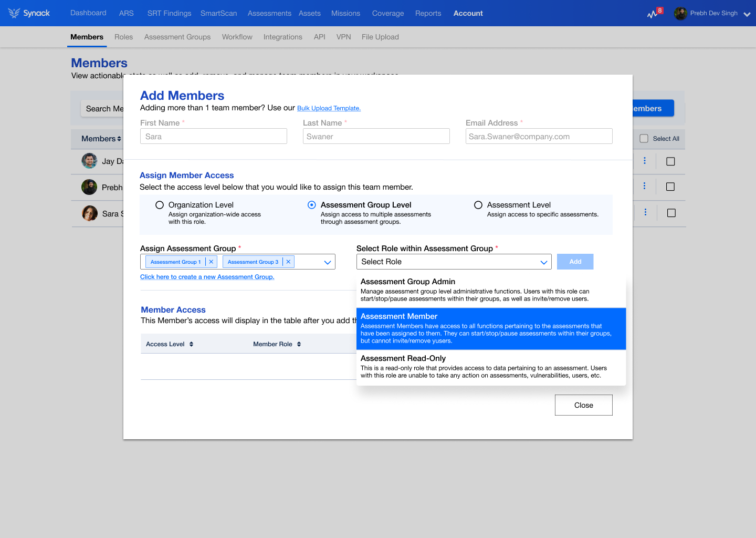Check the checkbox in Jay's row

[x=670, y=161]
